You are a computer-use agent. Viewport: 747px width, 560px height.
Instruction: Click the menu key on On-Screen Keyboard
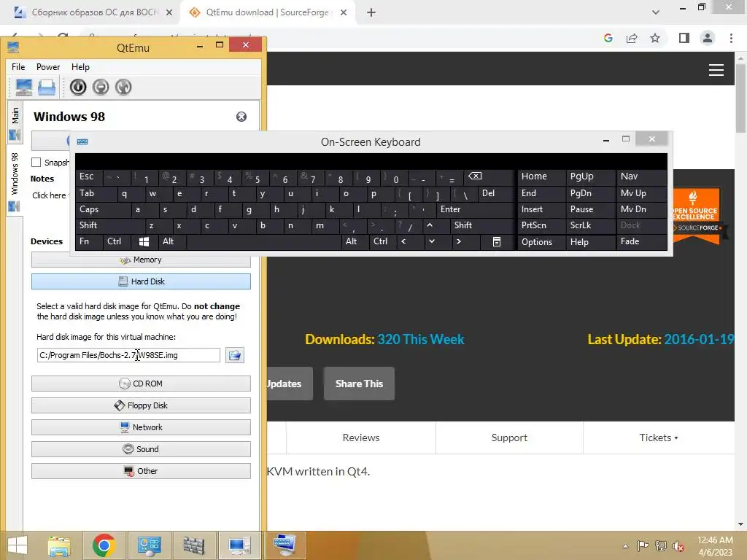496,242
